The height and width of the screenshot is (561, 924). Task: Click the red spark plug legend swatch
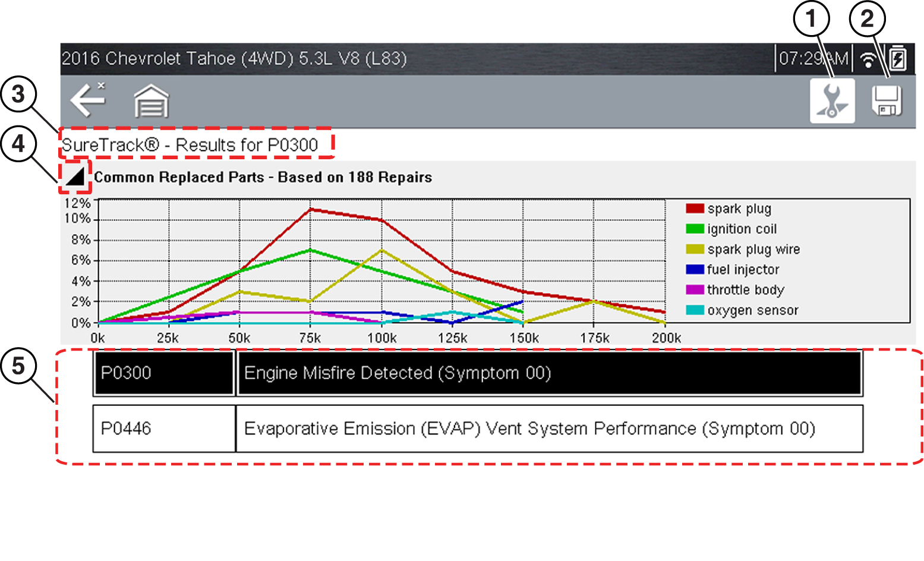tap(695, 209)
